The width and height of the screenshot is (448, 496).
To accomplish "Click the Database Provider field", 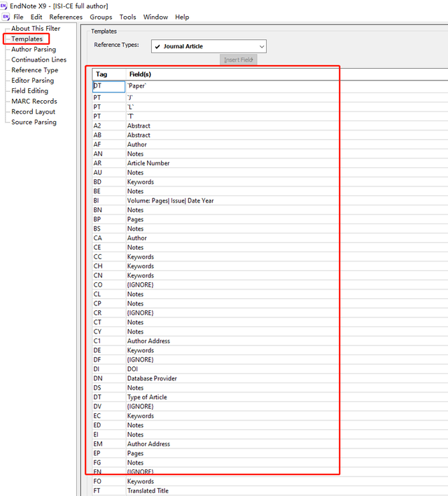I will coord(287,378).
